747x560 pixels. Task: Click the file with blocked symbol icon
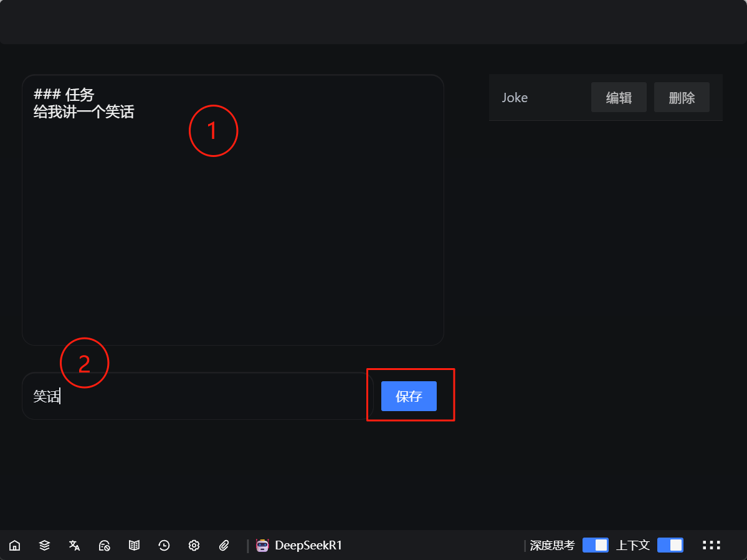click(104, 546)
